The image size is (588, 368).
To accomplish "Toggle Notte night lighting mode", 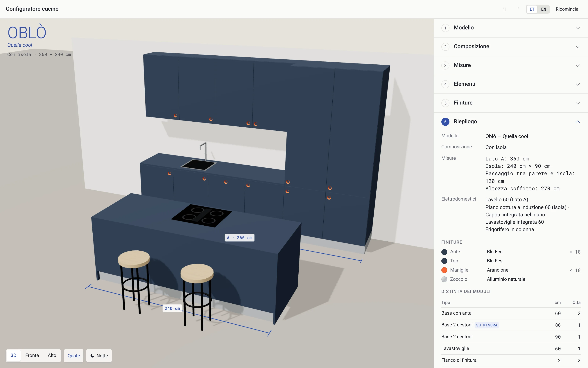I will click(x=99, y=356).
